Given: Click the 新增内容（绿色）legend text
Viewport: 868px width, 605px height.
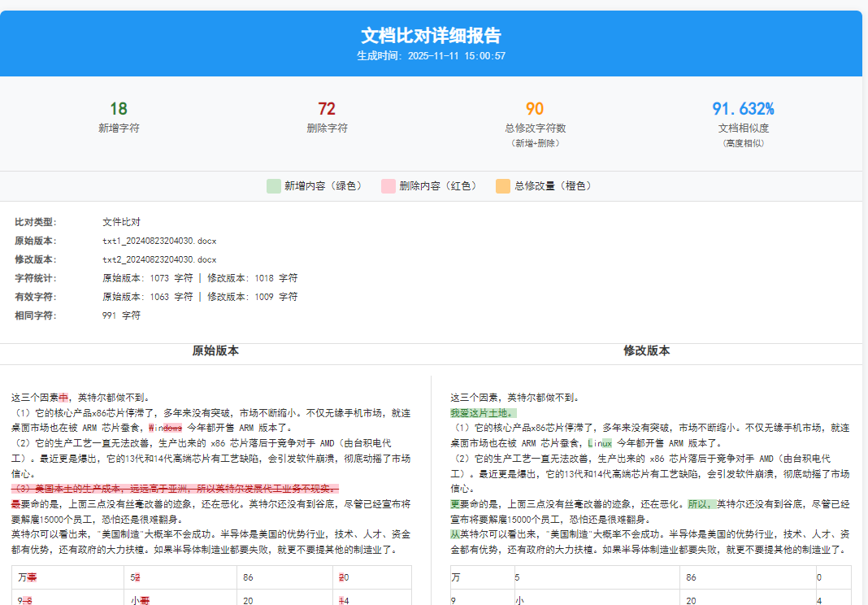Looking at the screenshot, I should 324,186.
